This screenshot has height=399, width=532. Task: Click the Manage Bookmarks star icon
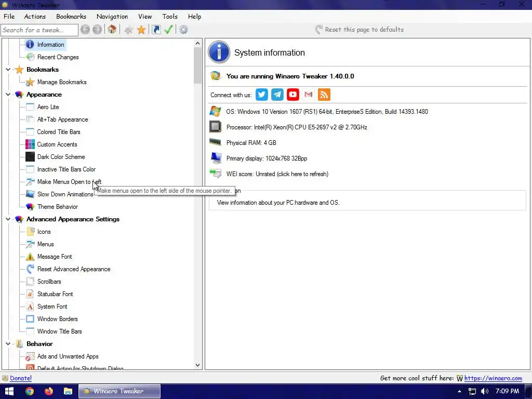pos(30,82)
